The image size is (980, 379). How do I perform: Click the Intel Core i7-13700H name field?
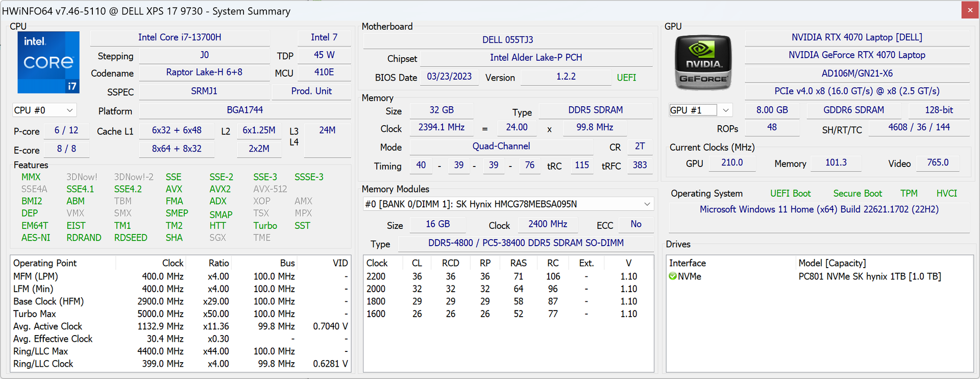point(180,37)
